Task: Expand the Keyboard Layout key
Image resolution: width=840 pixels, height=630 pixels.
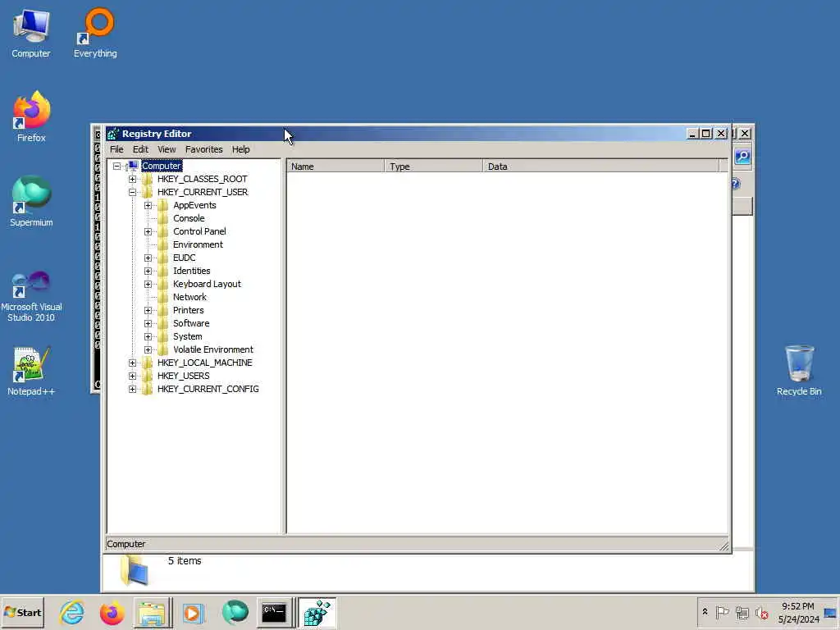Action: tap(148, 284)
